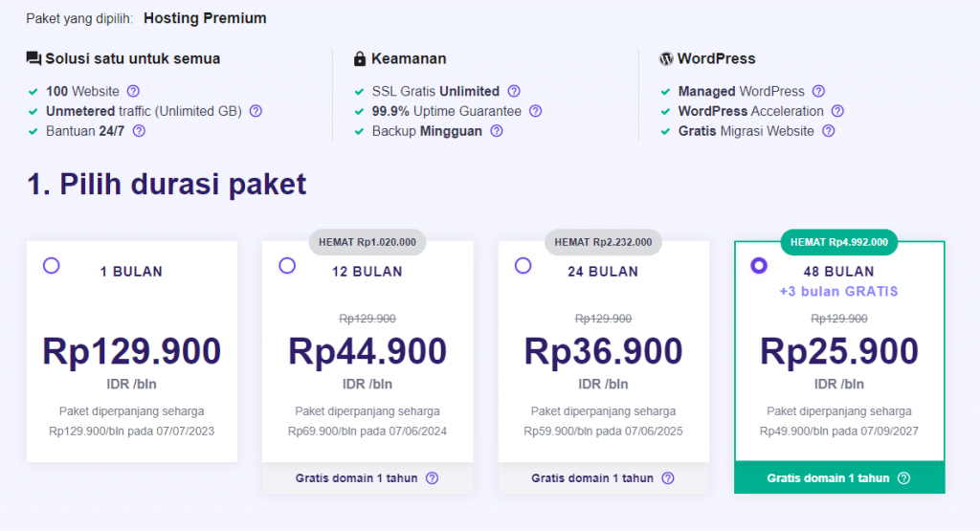
Task: Show info for WordPress Acceleration
Action: [x=838, y=111]
